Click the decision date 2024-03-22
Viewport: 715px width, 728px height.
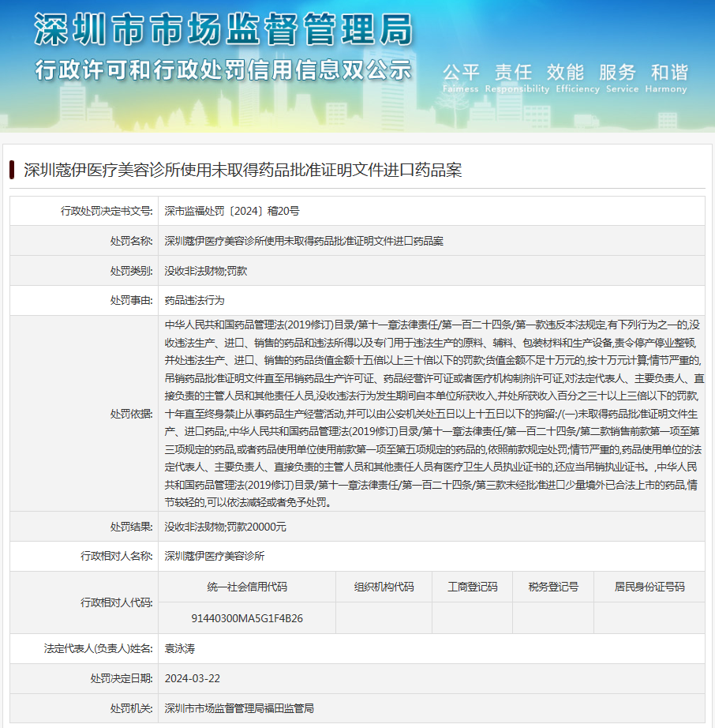[193, 678]
